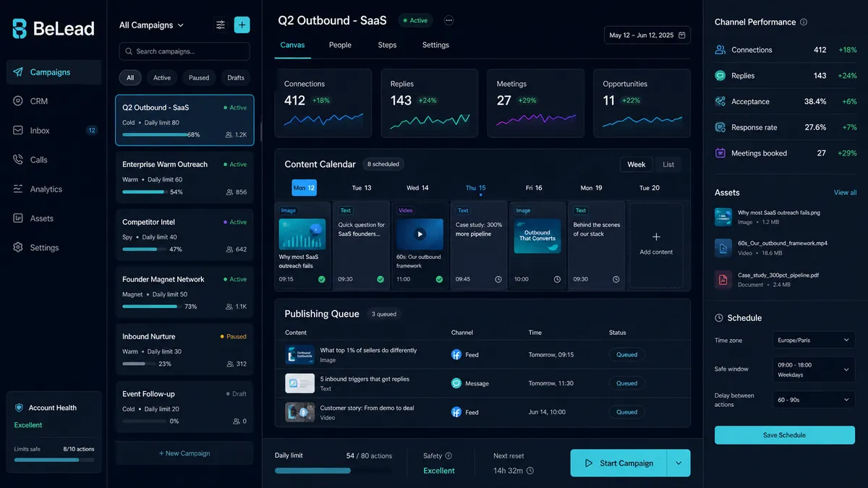Click the Account Health limits safe progress bar
Screen dimensions: 868x488
(x=54, y=460)
